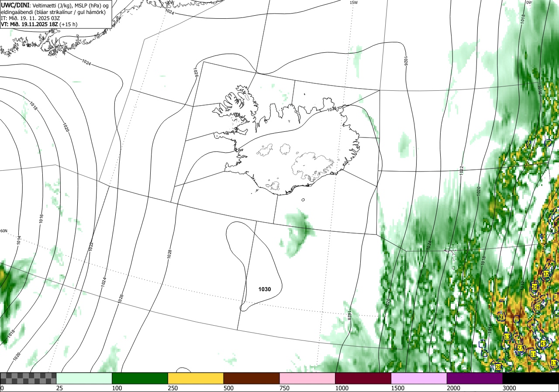
Task: Click the brown 500–750 legend swatch
Action: (x=252, y=378)
